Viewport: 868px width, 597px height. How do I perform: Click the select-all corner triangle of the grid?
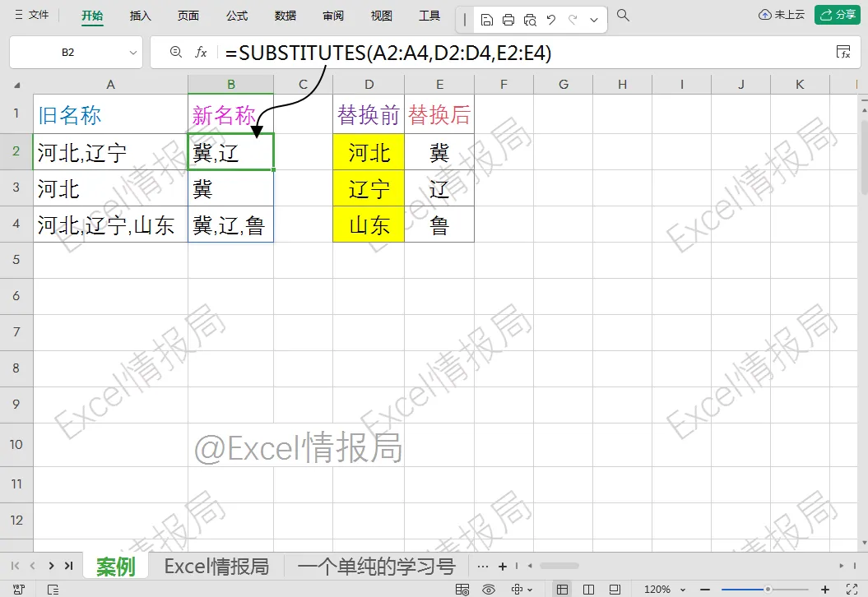(17, 85)
